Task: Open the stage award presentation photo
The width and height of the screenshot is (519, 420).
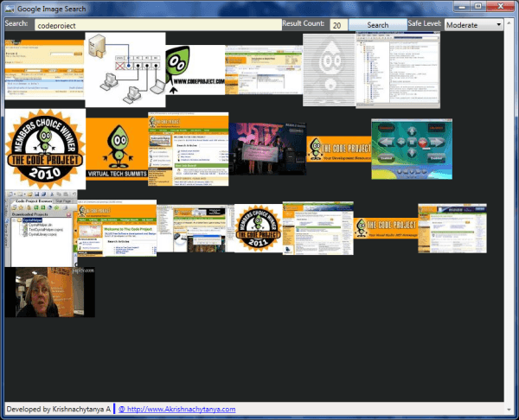Action: tap(267, 148)
